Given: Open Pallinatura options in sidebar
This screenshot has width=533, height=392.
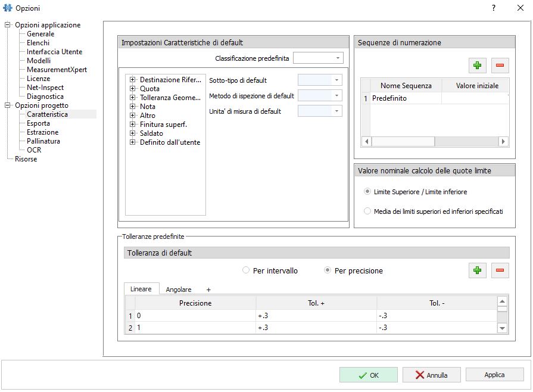Looking at the screenshot, I should point(43,141).
